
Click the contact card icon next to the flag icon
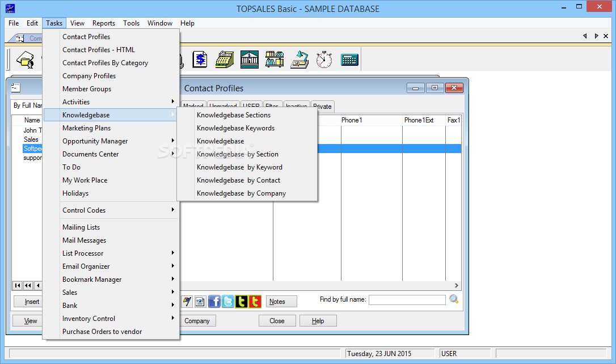(200, 301)
